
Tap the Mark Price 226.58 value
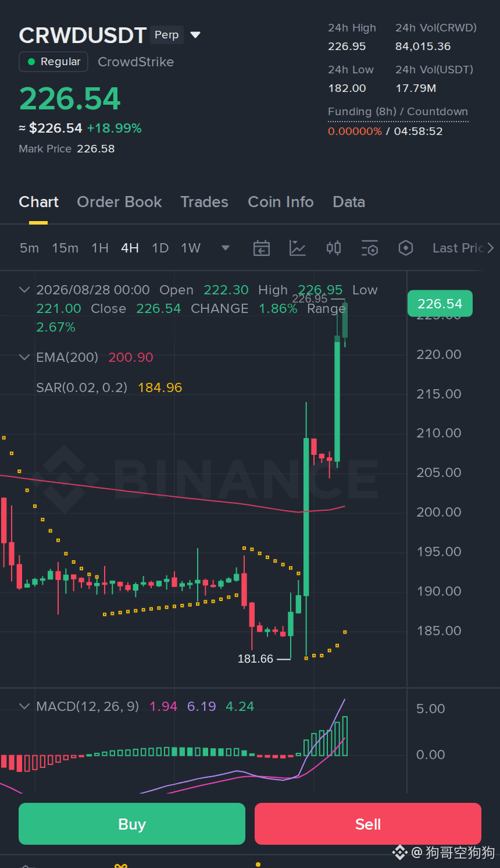96,149
